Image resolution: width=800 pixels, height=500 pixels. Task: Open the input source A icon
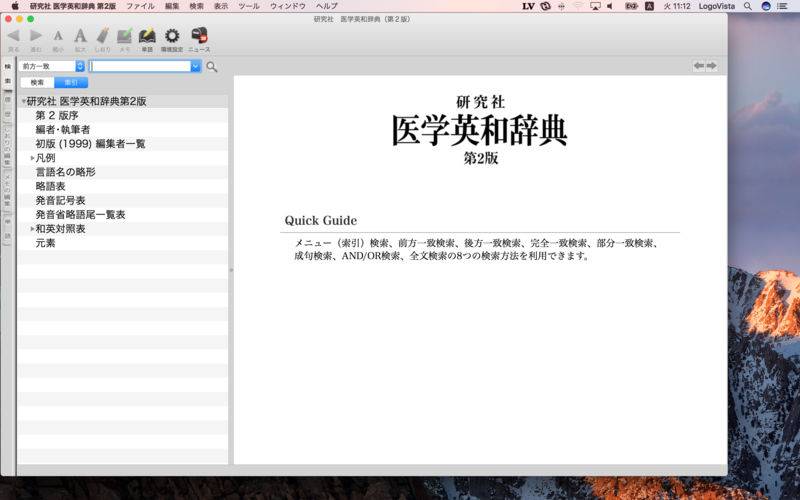[x=649, y=6]
